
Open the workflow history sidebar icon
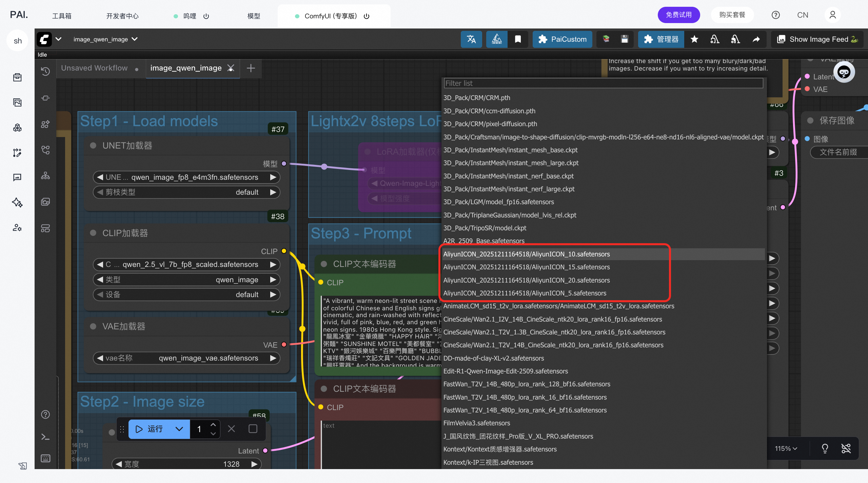pos(45,71)
